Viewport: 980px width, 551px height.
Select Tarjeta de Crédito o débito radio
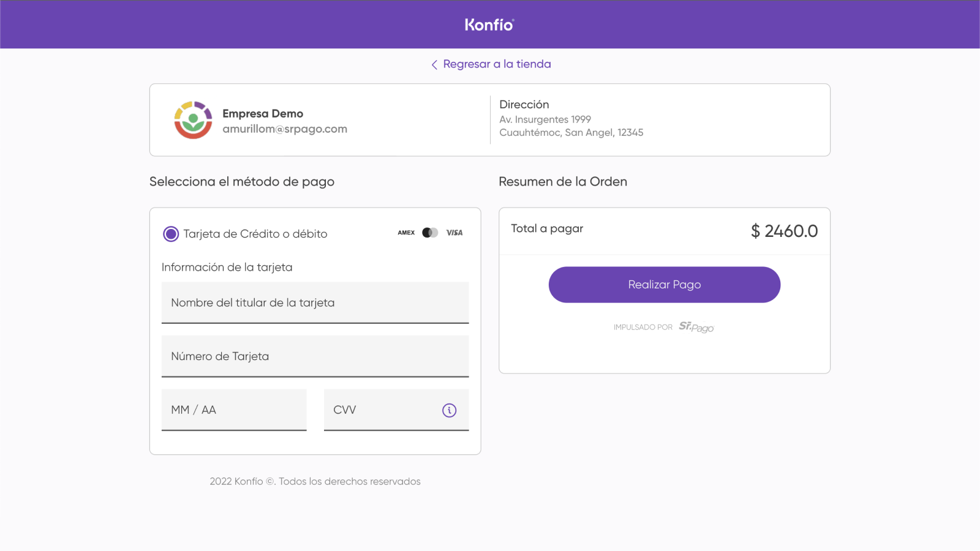(x=171, y=234)
